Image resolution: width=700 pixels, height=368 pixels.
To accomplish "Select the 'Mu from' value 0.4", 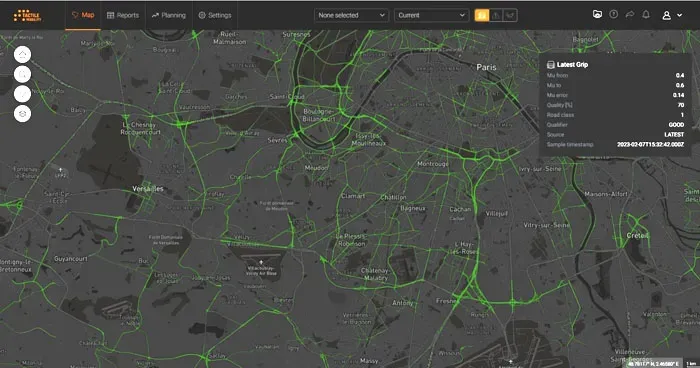I will coord(679,75).
